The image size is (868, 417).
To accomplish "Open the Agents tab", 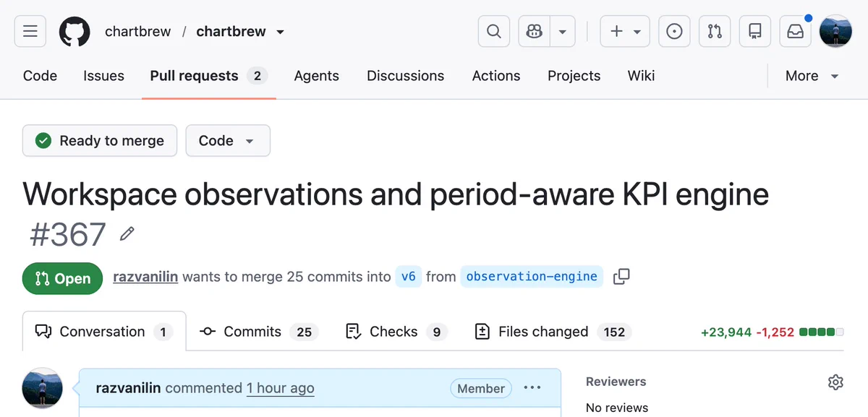I will [316, 76].
